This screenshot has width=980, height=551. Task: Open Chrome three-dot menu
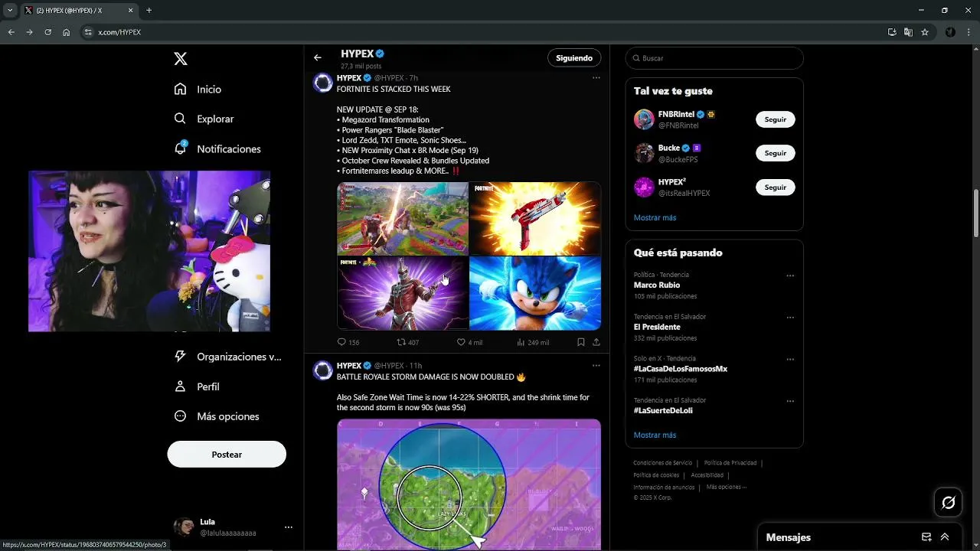point(968,32)
